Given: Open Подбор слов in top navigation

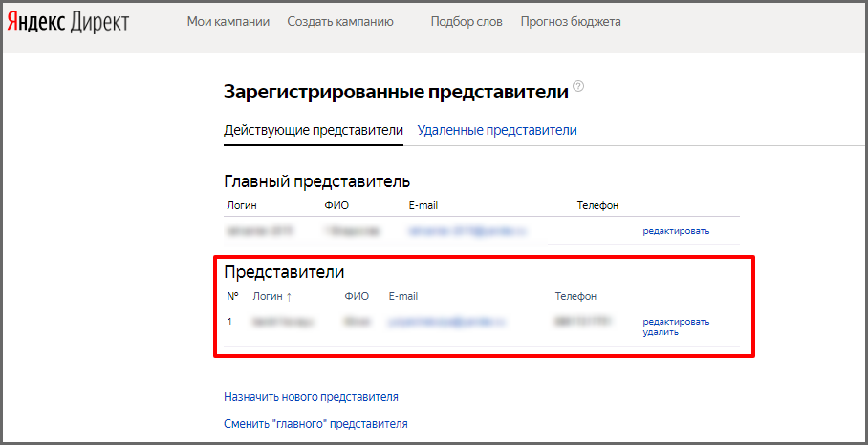Looking at the screenshot, I should coord(467,22).
